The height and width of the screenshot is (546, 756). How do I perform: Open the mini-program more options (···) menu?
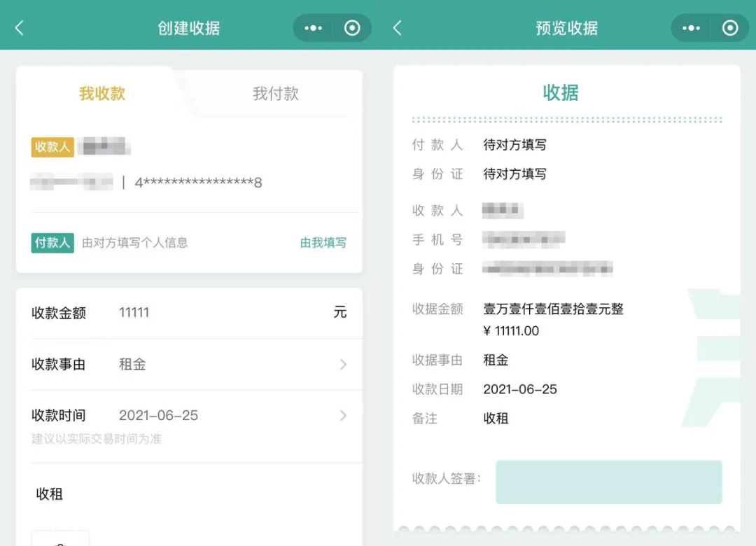pos(312,28)
